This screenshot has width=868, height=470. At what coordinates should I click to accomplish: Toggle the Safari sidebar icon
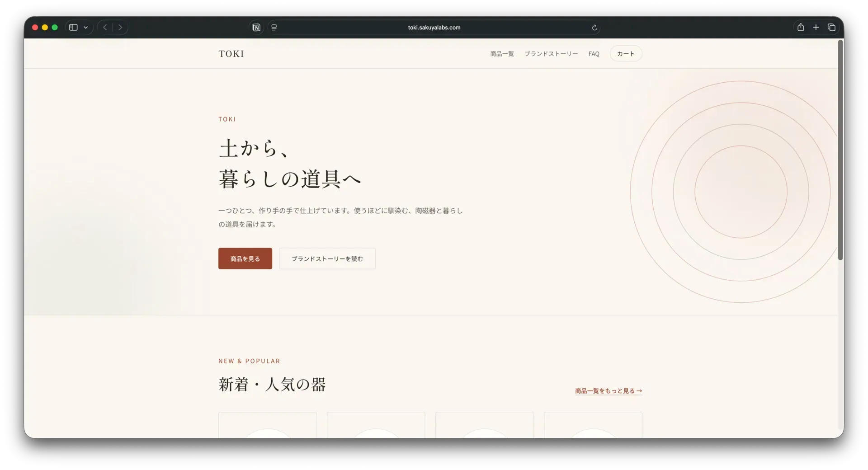tap(73, 28)
